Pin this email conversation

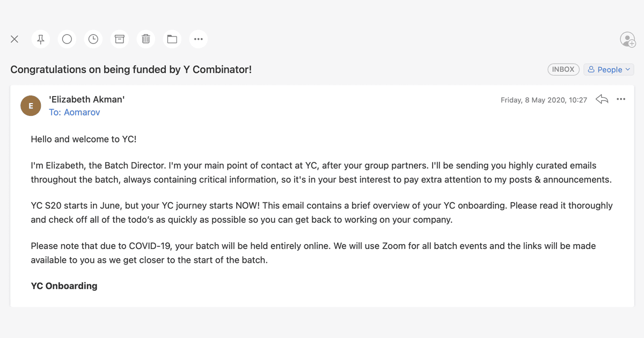(x=41, y=39)
